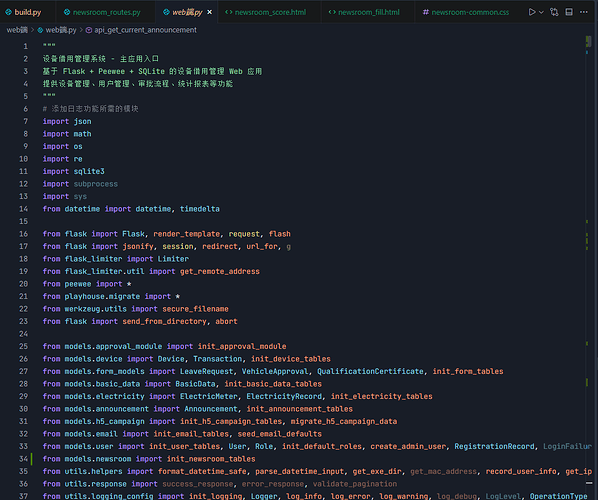Click the HTML icon on newsroom_score.html tab
Viewport: 598px width, 500px height.
pyautogui.click(x=228, y=12)
